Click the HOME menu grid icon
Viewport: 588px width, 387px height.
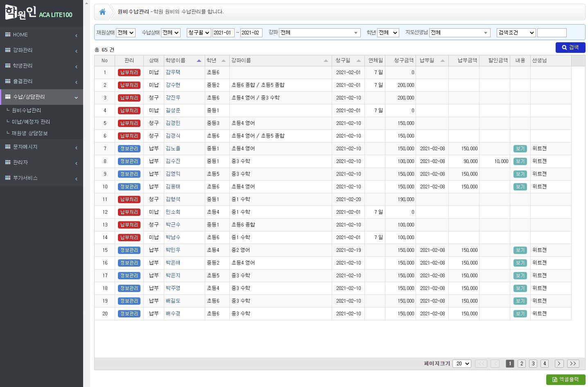click(x=8, y=34)
